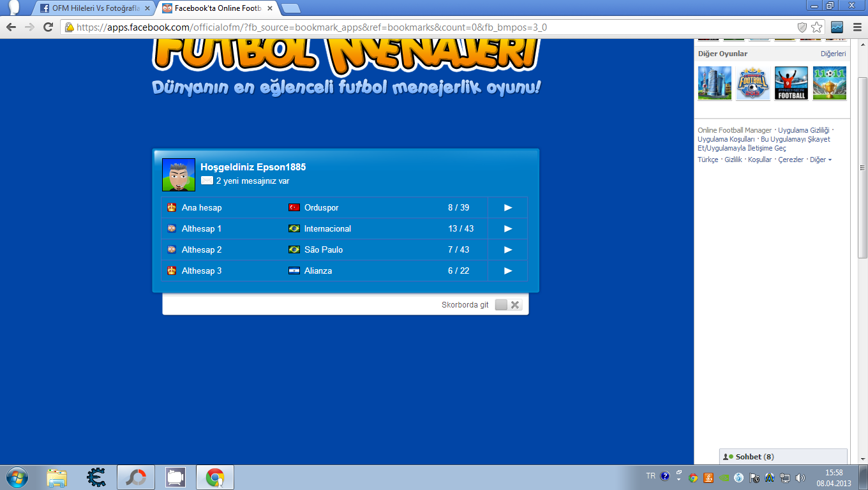
Task: Click the crown icon beside Althesap 3
Action: [172, 271]
